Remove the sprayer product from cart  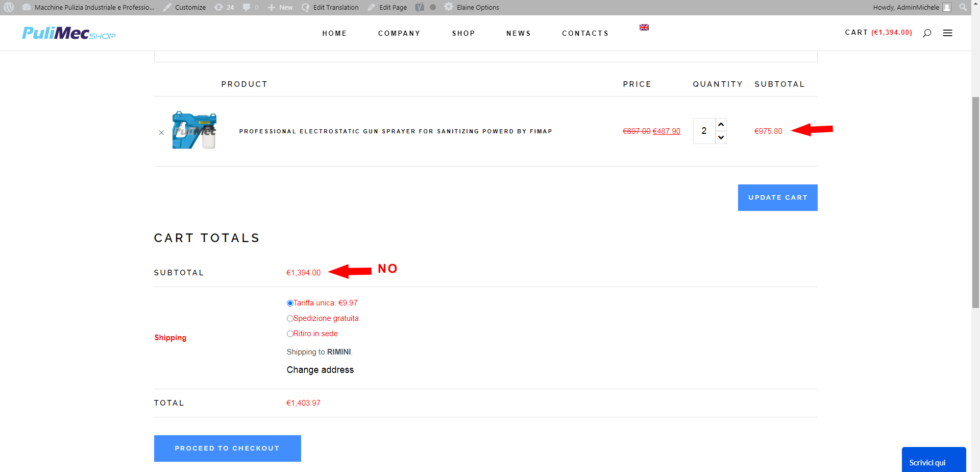tap(161, 132)
